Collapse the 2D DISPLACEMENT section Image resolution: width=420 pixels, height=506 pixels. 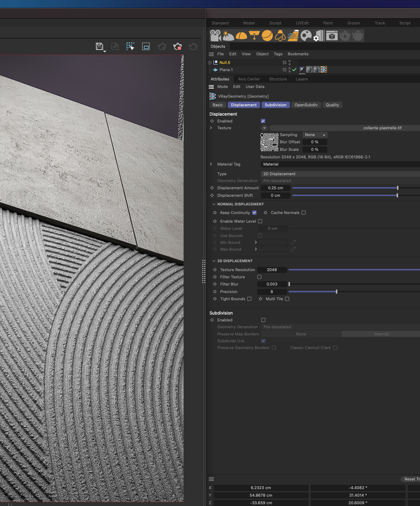(214, 261)
